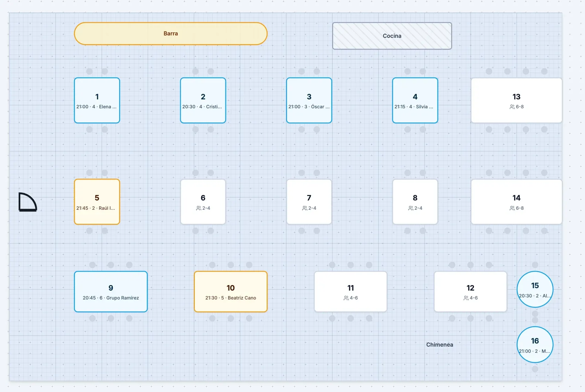Click the free table 11
The image size is (585, 392).
[x=351, y=292]
